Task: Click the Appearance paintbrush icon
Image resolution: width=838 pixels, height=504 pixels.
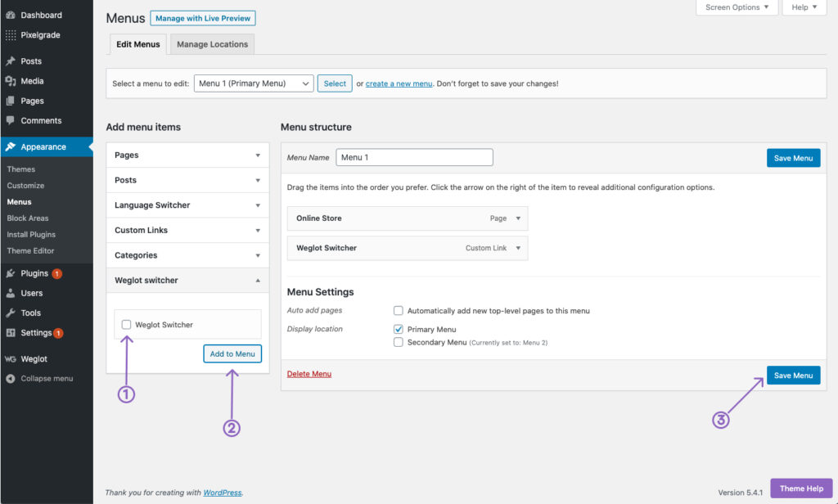Action: pyautogui.click(x=10, y=146)
